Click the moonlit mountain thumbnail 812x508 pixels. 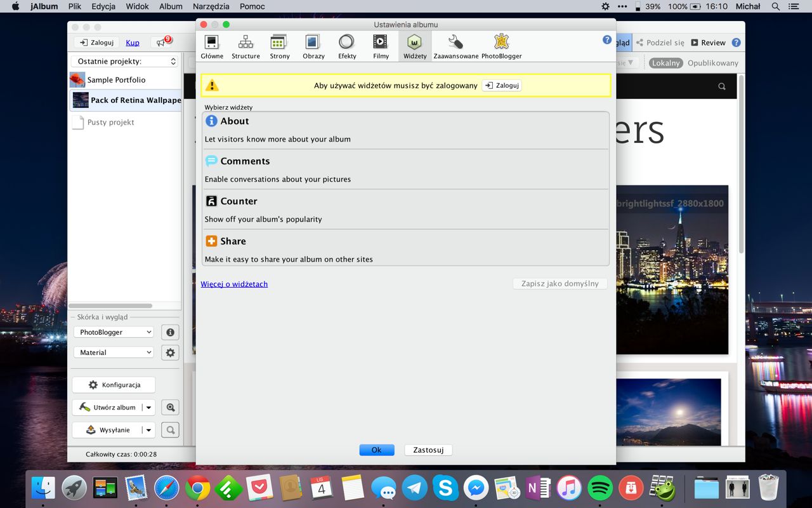click(x=669, y=411)
